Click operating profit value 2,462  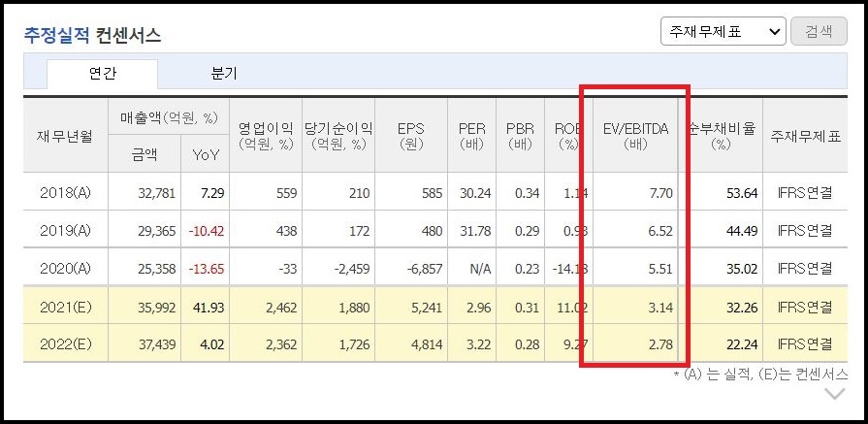click(281, 308)
